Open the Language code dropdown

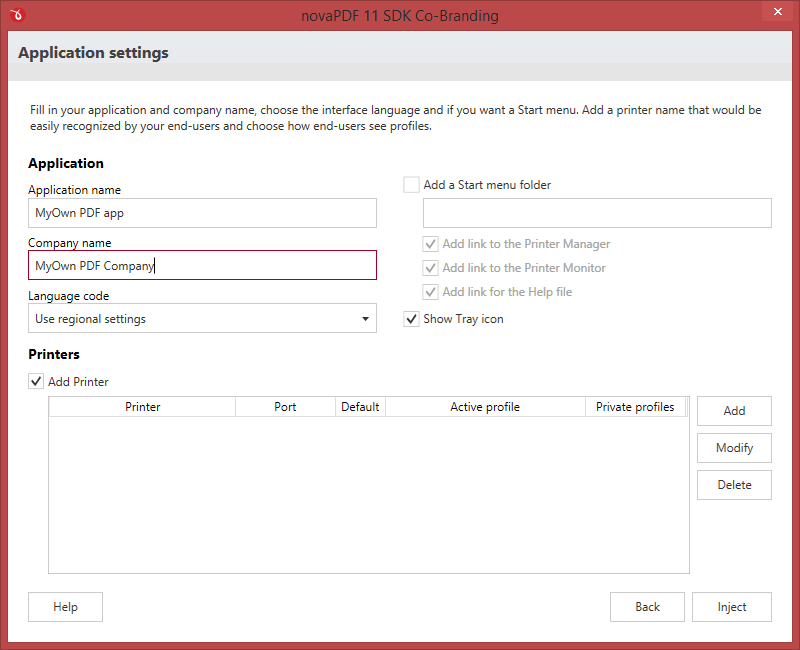point(203,318)
